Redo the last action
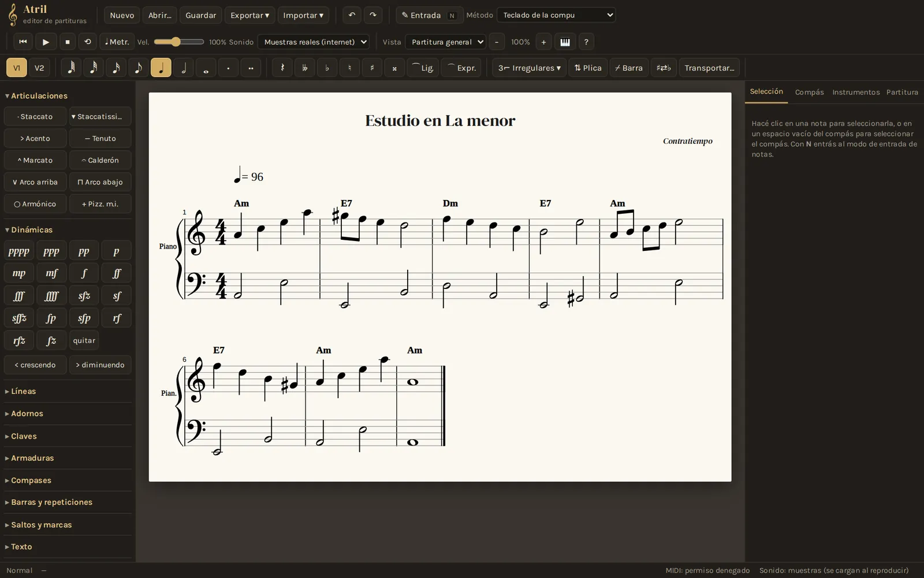 pyautogui.click(x=373, y=15)
